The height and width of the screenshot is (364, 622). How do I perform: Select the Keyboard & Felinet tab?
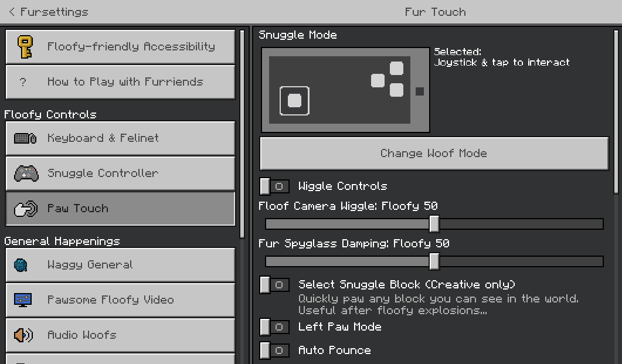click(x=120, y=138)
